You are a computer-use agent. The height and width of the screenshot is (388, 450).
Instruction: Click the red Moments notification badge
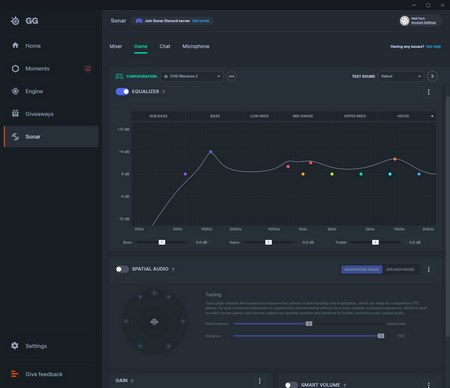(x=88, y=69)
